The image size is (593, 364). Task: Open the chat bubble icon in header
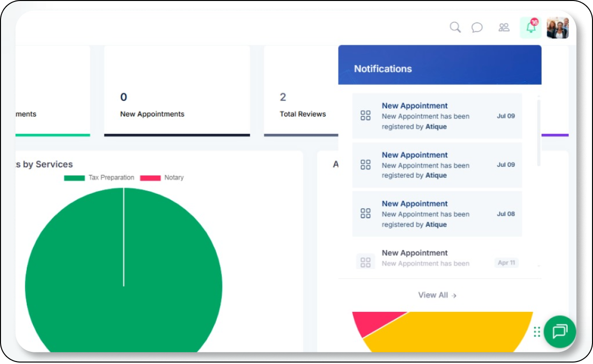[x=477, y=27]
